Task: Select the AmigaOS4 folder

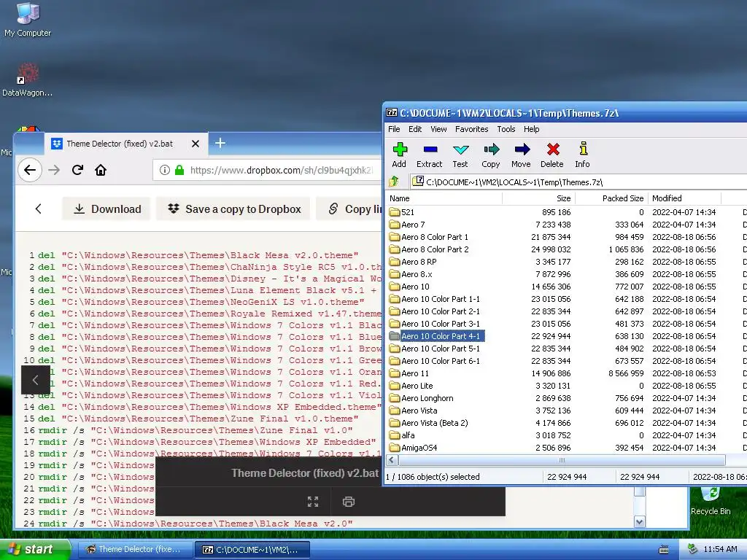Action: click(x=413, y=447)
